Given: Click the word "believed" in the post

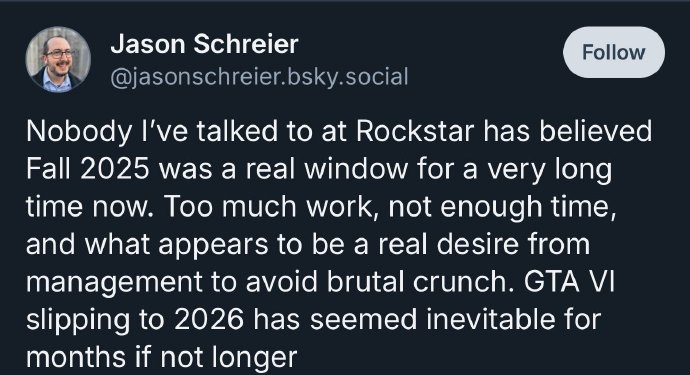Looking at the screenshot, I should (x=595, y=131).
